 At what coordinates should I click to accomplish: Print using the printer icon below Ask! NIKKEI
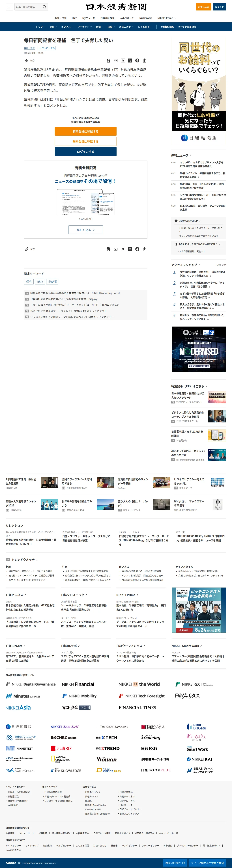(x=108, y=249)
